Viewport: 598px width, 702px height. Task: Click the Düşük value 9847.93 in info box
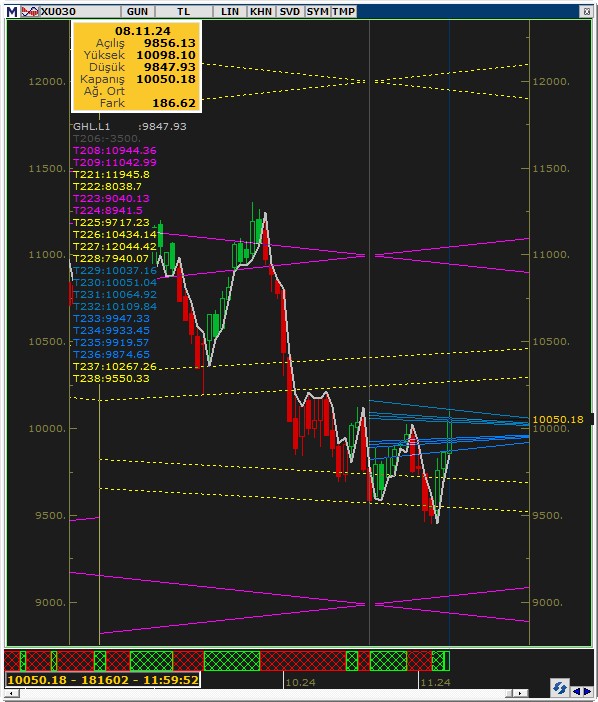(x=170, y=67)
